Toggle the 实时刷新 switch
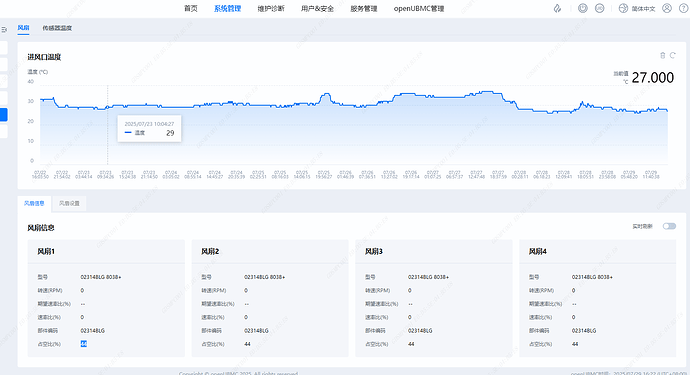Image resolution: width=690 pixels, height=375 pixels. coord(669,226)
